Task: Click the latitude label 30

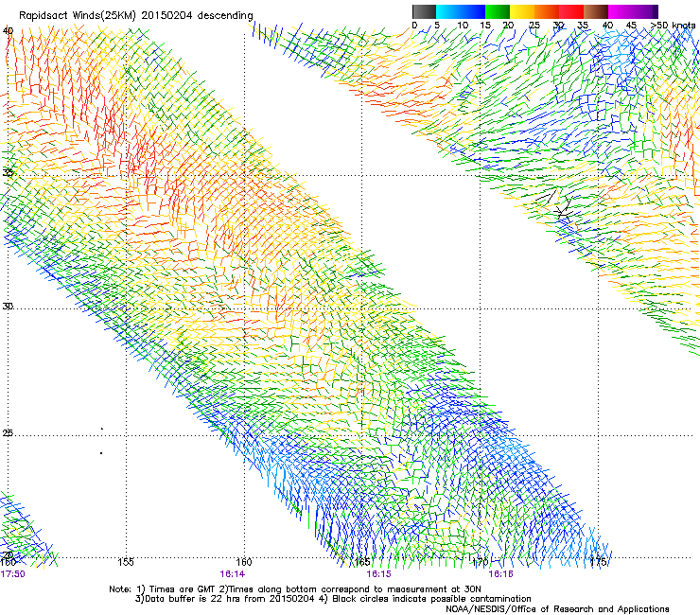Action: point(8,307)
